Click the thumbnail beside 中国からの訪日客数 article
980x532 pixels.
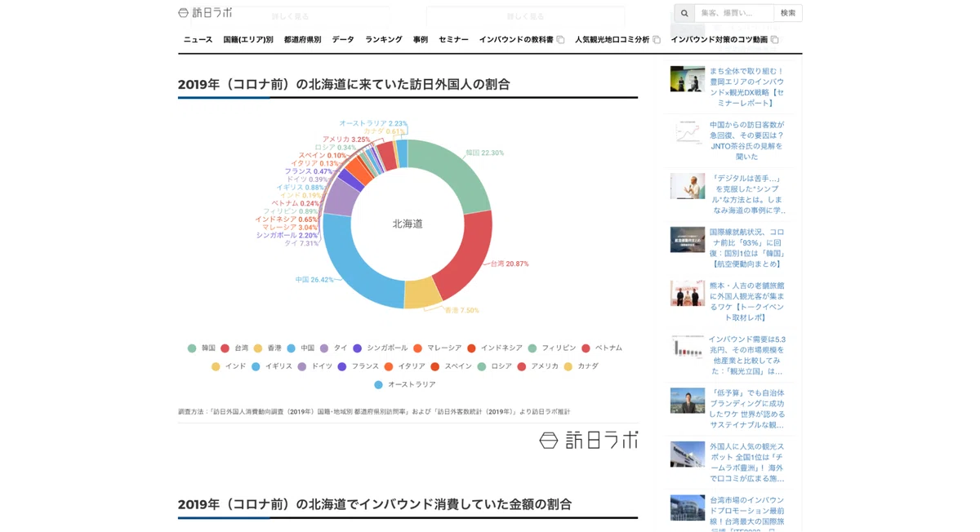688,132
